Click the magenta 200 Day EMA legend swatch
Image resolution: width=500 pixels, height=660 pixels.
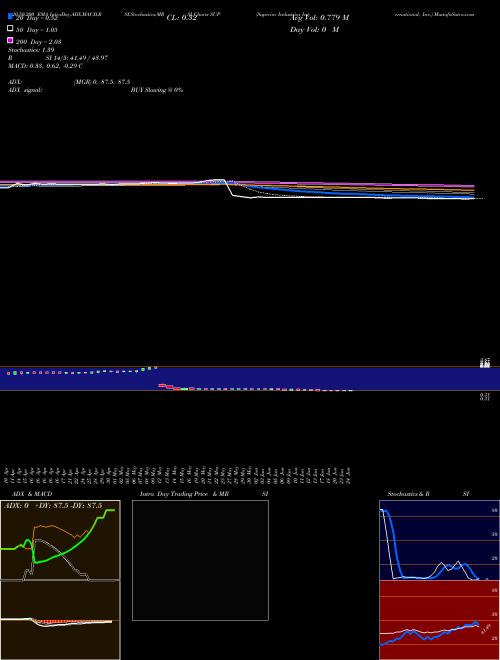(x=10, y=40)
